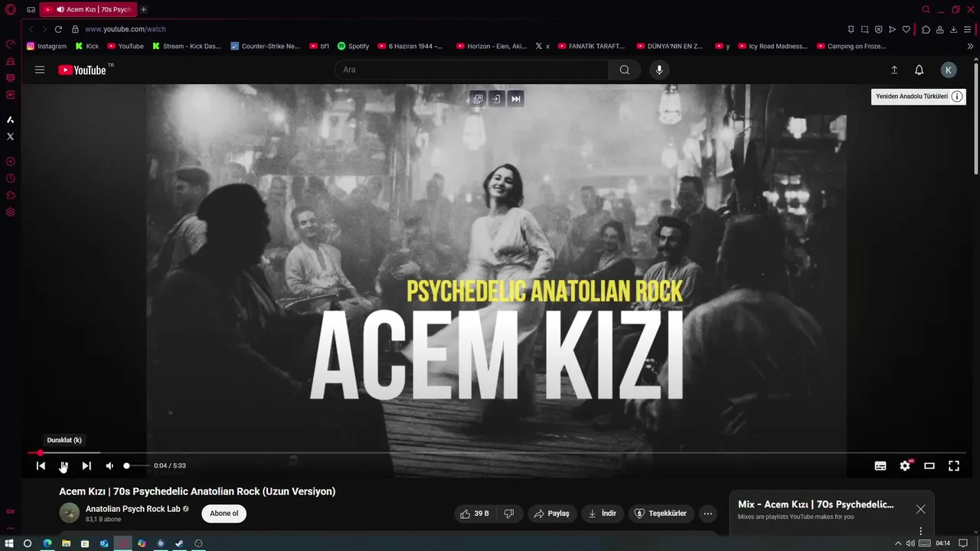Open browser extensions cube in toolbar
980x551 pixels.
[926, 29]
